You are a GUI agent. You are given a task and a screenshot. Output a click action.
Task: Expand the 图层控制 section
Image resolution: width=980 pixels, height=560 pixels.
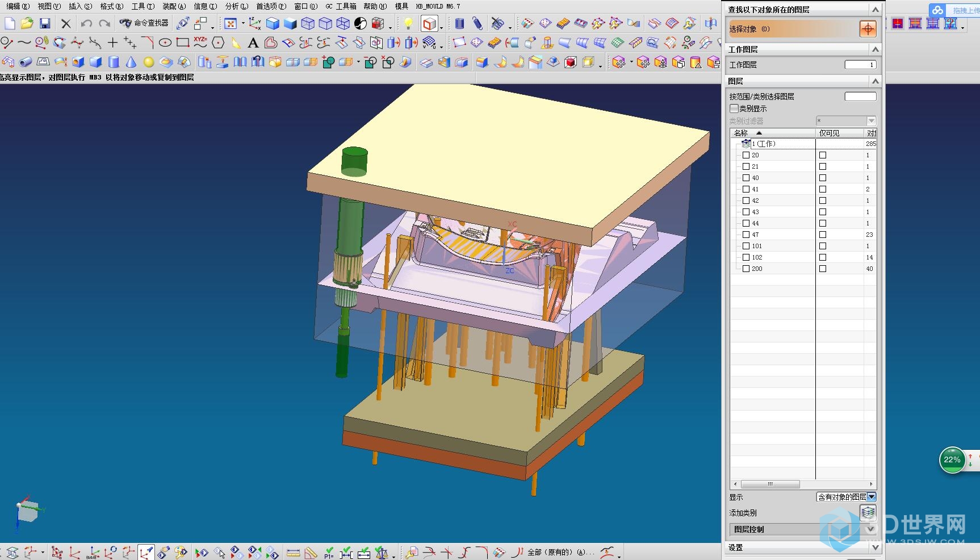point(871,529)
